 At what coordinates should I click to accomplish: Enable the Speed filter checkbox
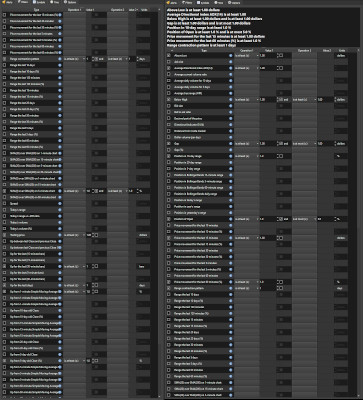(4, 203)
